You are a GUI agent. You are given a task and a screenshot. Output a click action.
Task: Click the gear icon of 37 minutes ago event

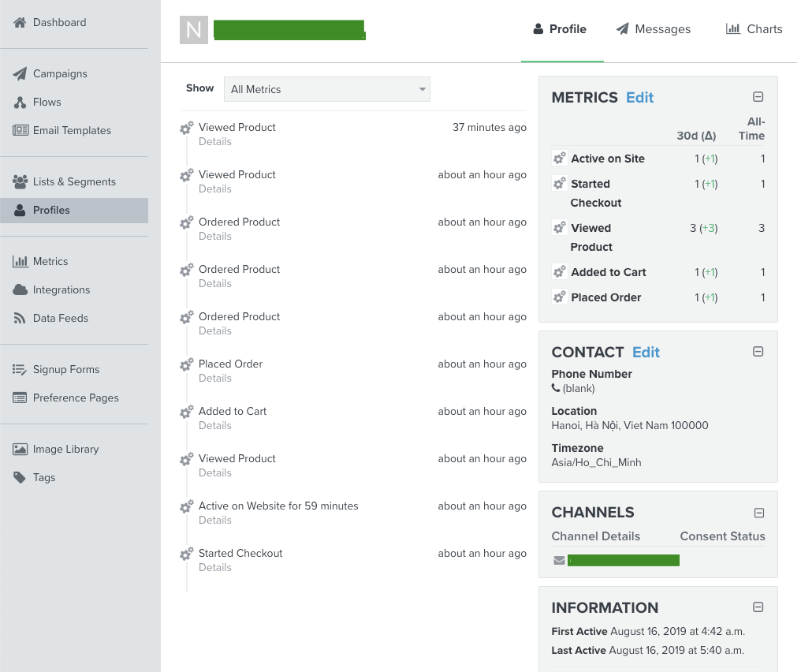187,128
